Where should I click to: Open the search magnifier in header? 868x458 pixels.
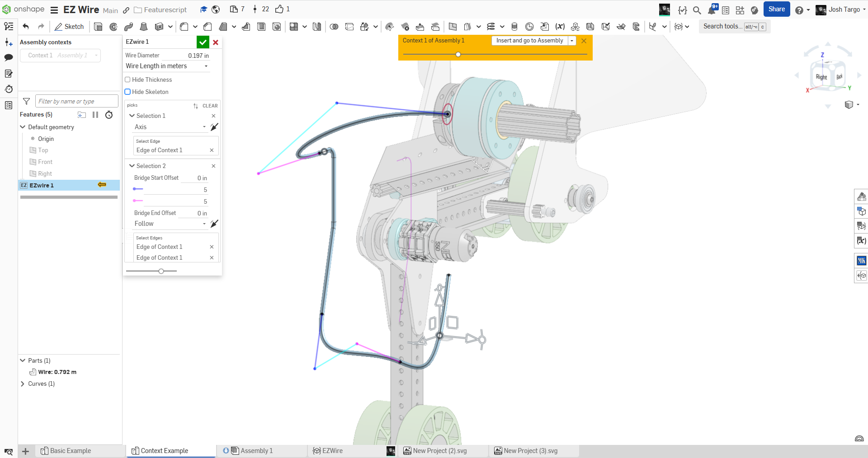click(x=697, y=10)
